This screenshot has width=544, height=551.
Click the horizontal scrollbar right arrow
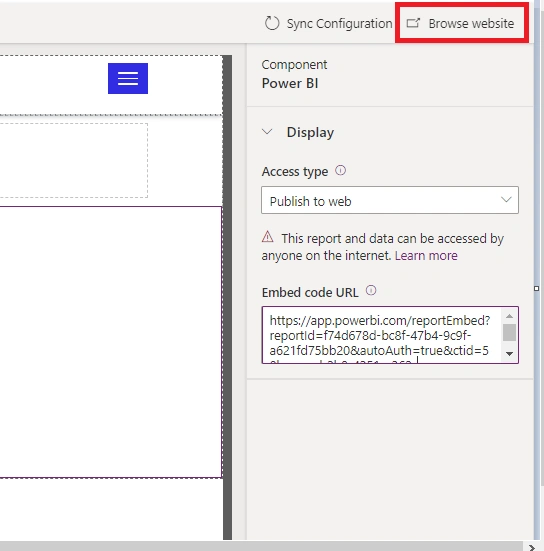(x=531, y=547)
